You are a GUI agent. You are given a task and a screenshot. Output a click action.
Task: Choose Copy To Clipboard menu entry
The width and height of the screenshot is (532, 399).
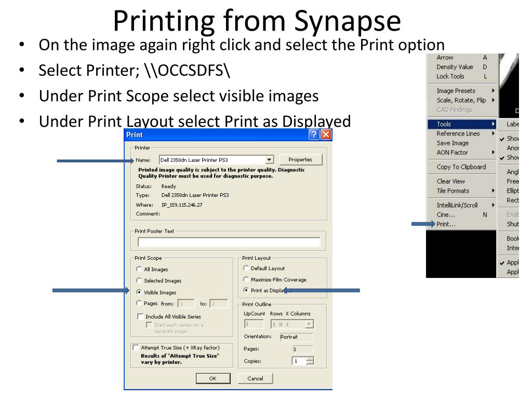pyautogui.click(x=462, y=167)
